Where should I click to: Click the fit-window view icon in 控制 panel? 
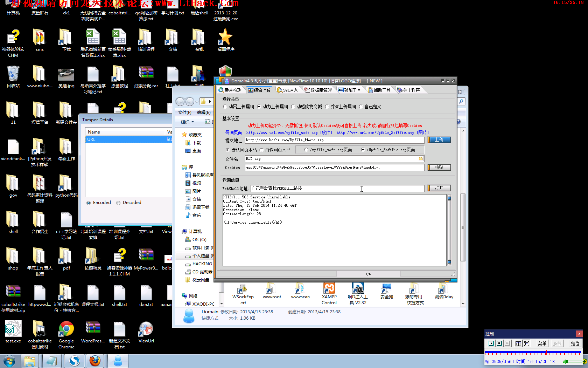[x=518, y=343]
